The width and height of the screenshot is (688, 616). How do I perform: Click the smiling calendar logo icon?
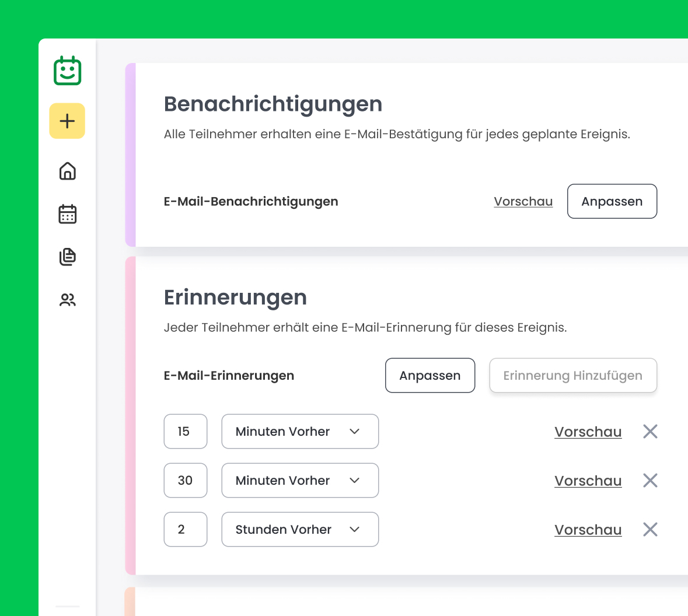(x=67, y=71)
